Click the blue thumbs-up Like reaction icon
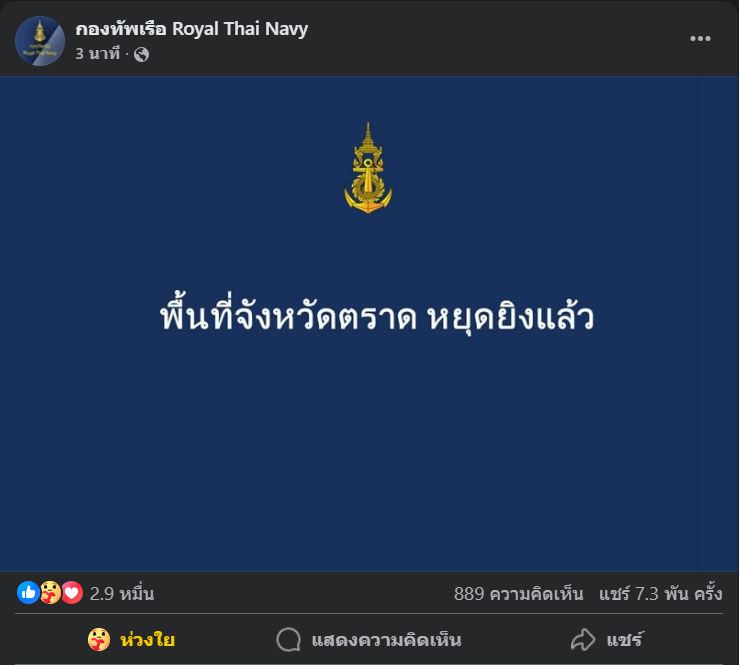The width and height of the screenshot is (739, 665). (x=28, y=592)
